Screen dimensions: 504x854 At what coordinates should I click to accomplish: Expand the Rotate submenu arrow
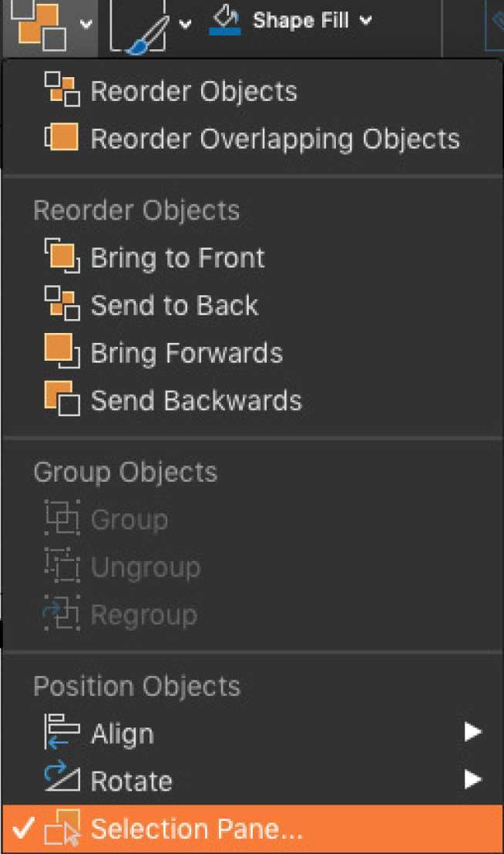click(472, 781)
